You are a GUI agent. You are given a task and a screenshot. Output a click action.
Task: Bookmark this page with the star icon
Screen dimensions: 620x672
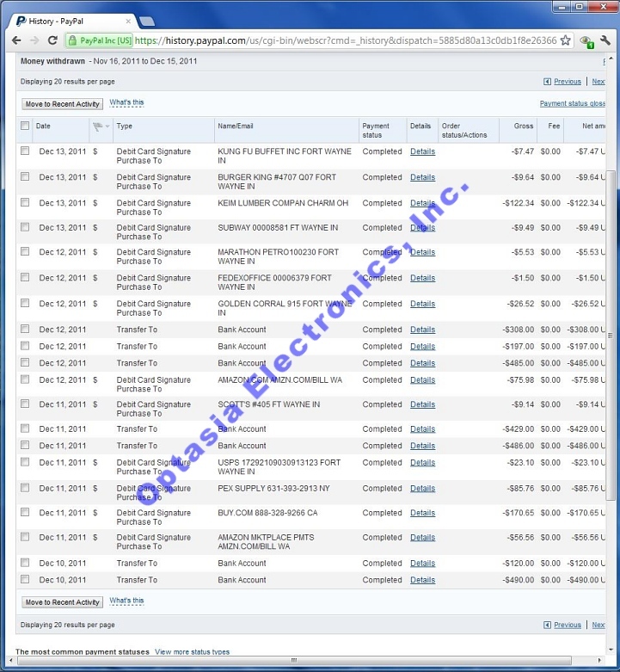click(565, 40)
